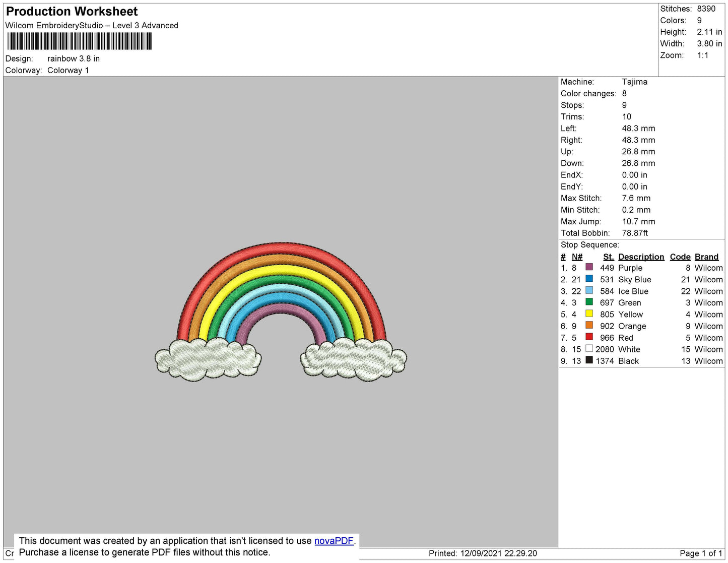The height and width of the screenshot is (563, 728).
Task: Click the Purple description in stop sequence
Action: (x=630, y=268)
